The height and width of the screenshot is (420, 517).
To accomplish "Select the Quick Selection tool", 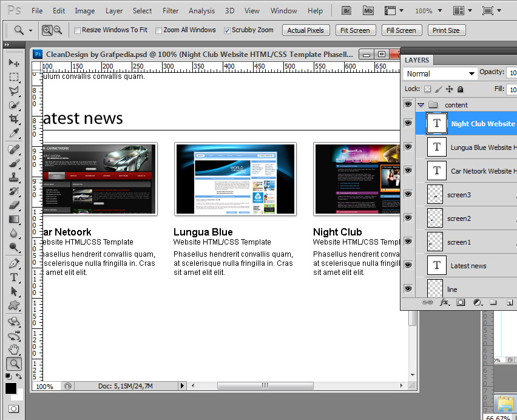I will pyautogui.click(x=14, y=105).
